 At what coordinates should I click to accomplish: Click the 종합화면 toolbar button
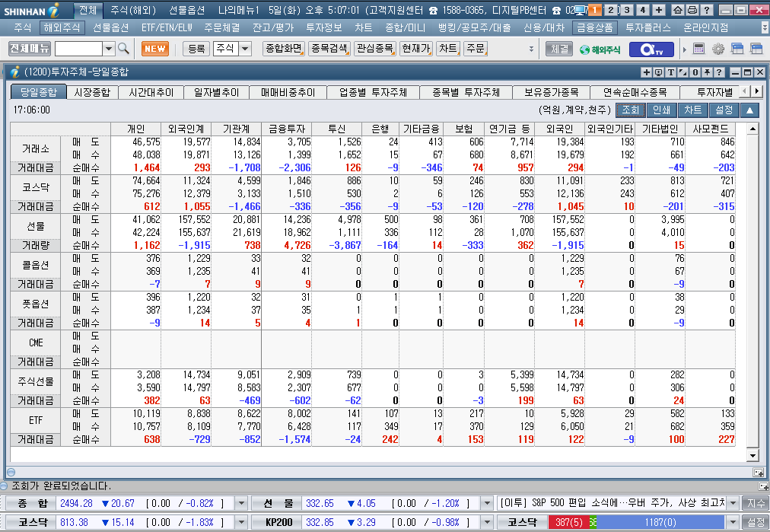(x=283, y=49)
